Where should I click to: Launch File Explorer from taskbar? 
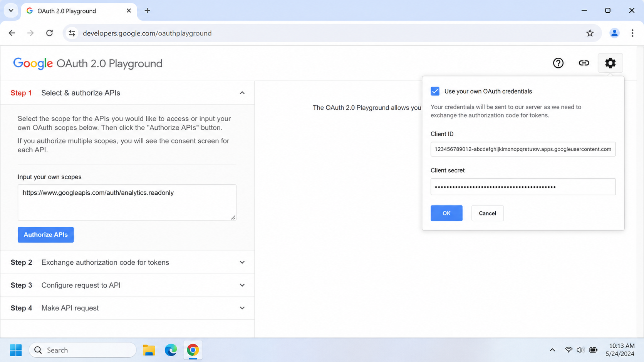click(149, 350)
